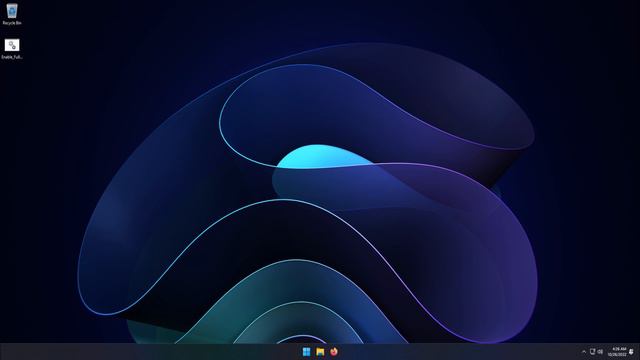Open File Explorer from the taskbar
Screen dimensions: 640x360
click(x=320, y=352)
